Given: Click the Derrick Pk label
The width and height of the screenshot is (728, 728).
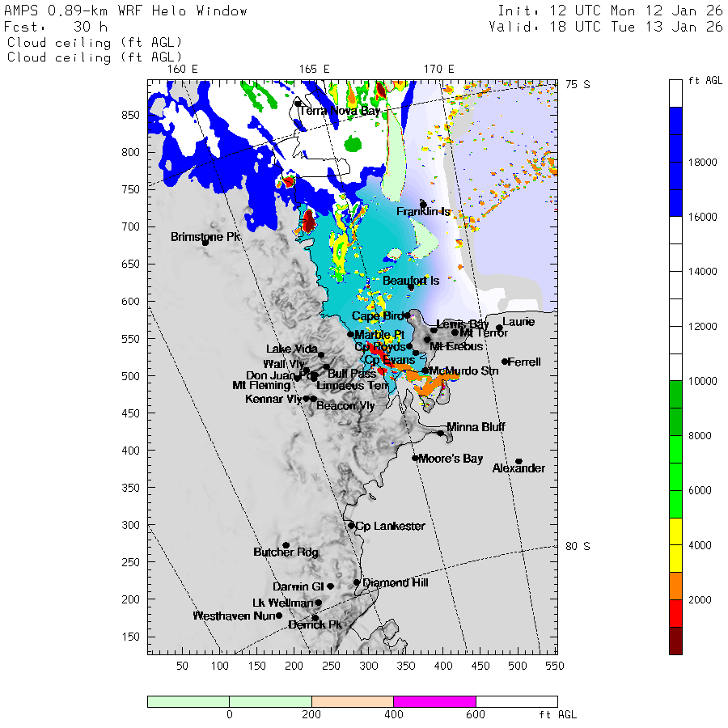Looking at the screenshot, I should point(315,624).
